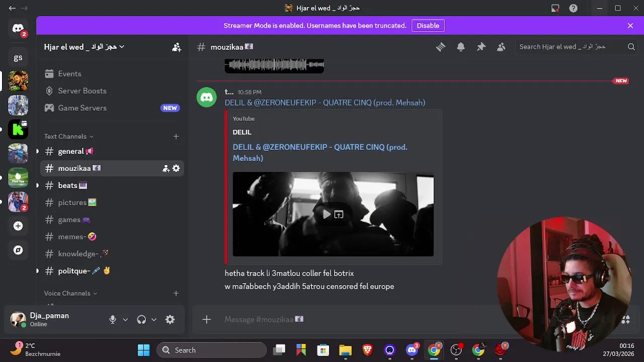The image size is (644, 362).
Task: Open Events in channel sidebar
Action: click(112, 74)
